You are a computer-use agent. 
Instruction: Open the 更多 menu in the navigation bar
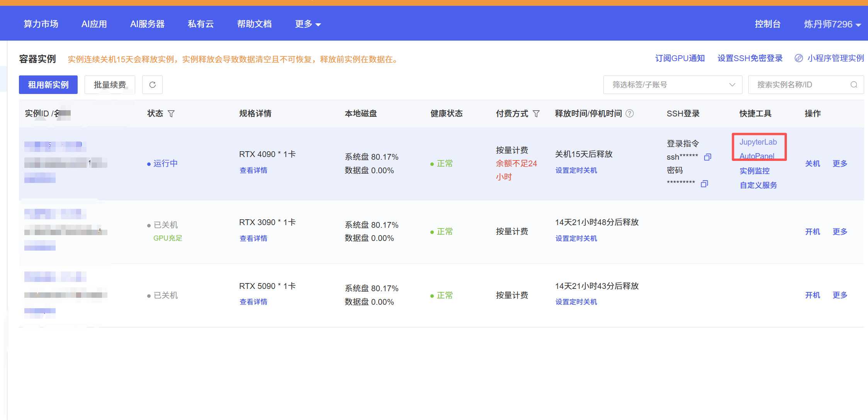tap(307, 24)
